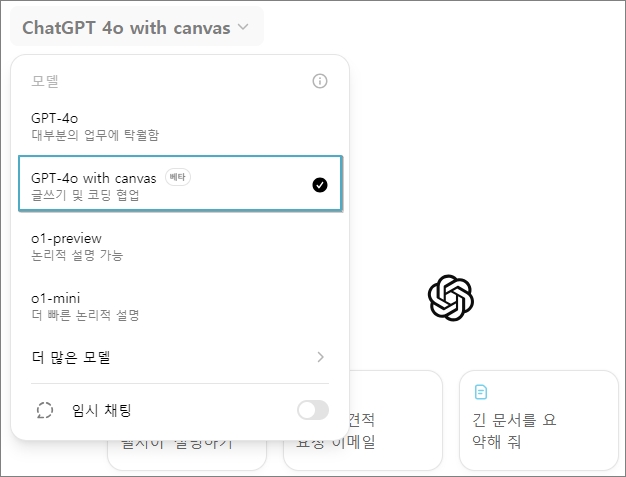626x477 pixels.
Task: Click the dashed-circle temporary chat icon
Action: (x=45, y=410)
